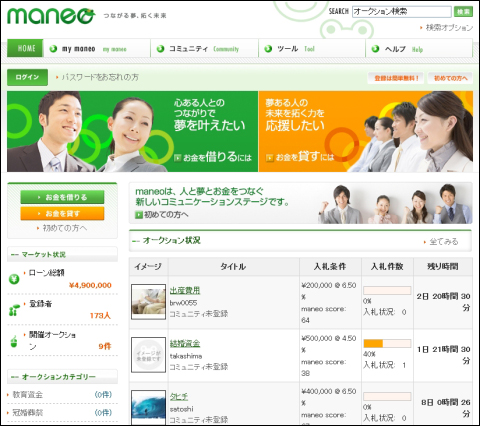Viewport: 480px width, 426px height.
Task: Click green ball icon in コミュニティ tab
Action: pos(160,49)
